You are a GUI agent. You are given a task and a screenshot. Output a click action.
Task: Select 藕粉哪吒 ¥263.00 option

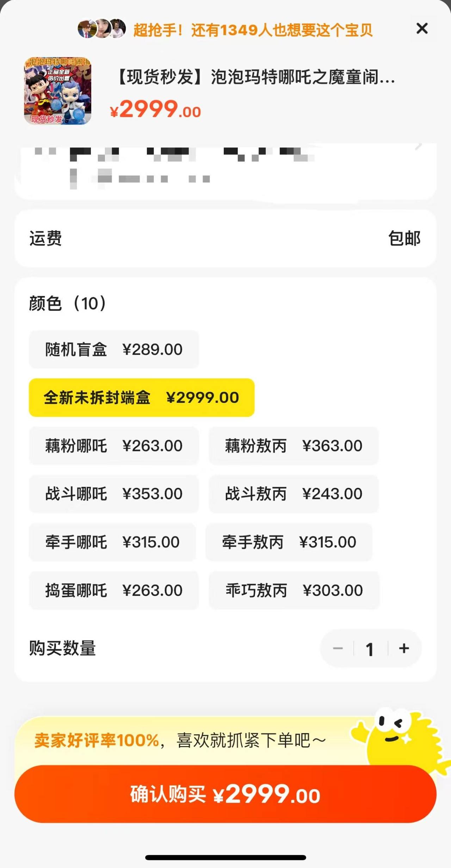point(114,446)
